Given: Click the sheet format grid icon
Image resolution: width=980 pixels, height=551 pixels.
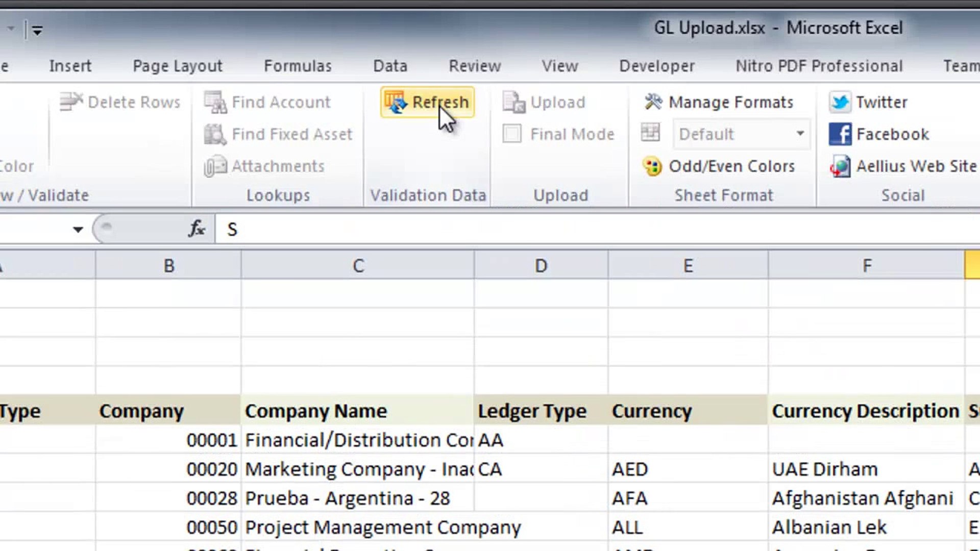Looking at the screenshot, I should coord(650,133).
